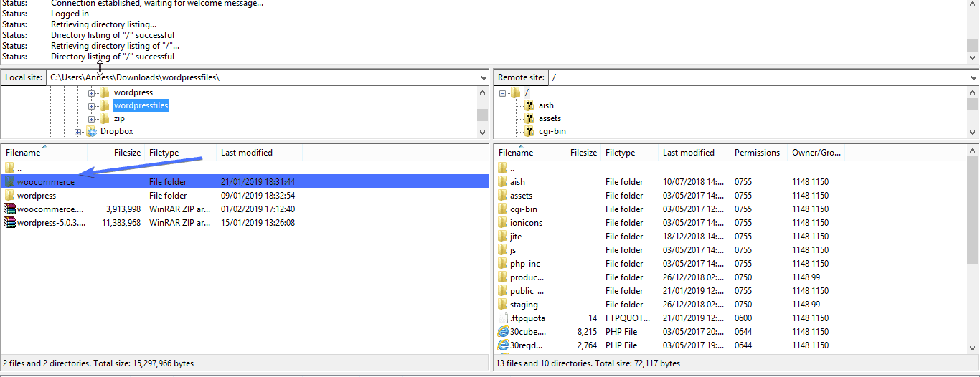Click the 3,913,998 filesize cell
Viewport: 980px width, 377px height.
pyautogui.click(x=123, y=209)
